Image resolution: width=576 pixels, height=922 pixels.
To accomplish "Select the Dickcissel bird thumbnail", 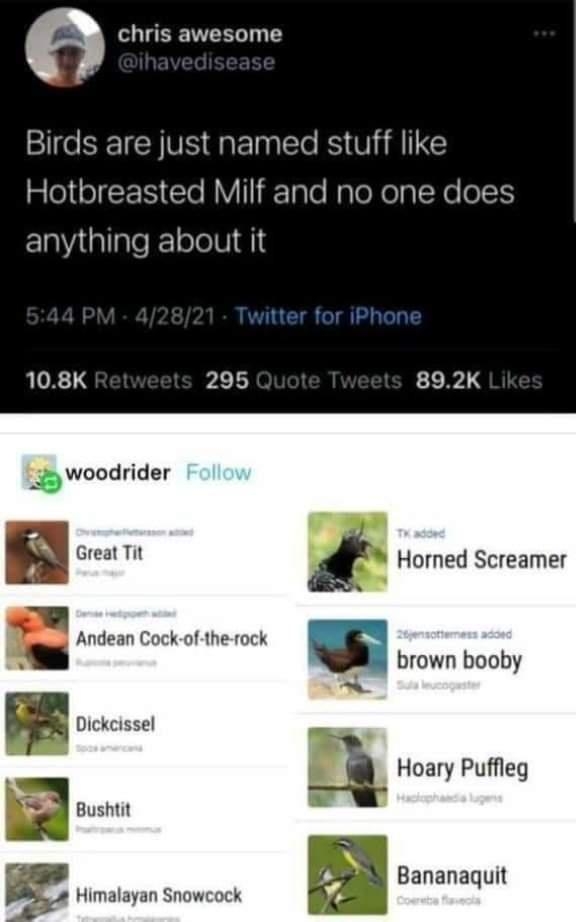I will 37,723.
